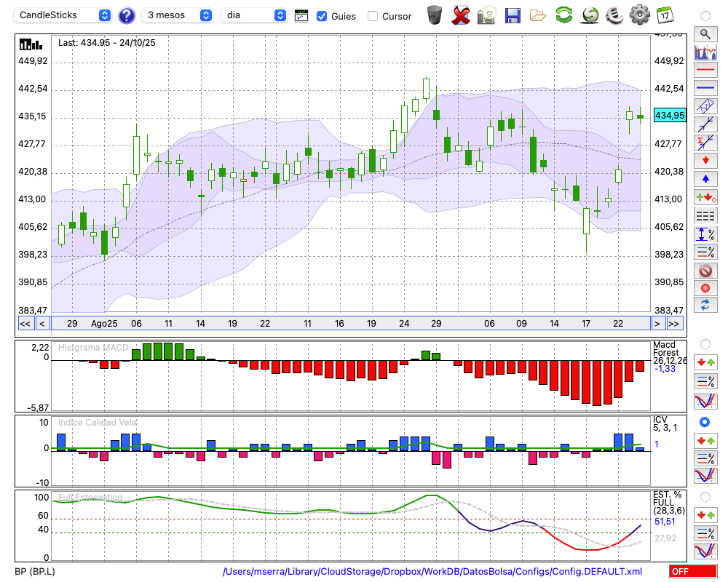
Task: Open the gear settings icon
Action: coord(639,15)
